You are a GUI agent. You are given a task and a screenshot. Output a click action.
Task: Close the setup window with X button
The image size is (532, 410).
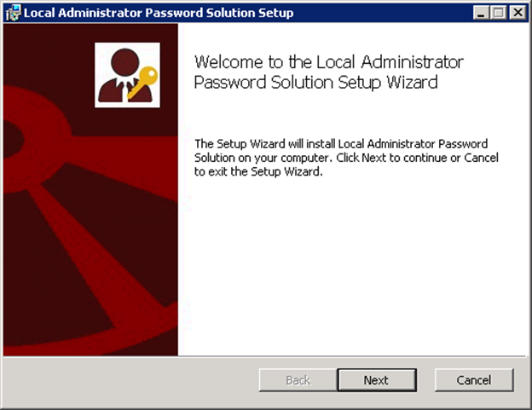click(x=518, y=13)
